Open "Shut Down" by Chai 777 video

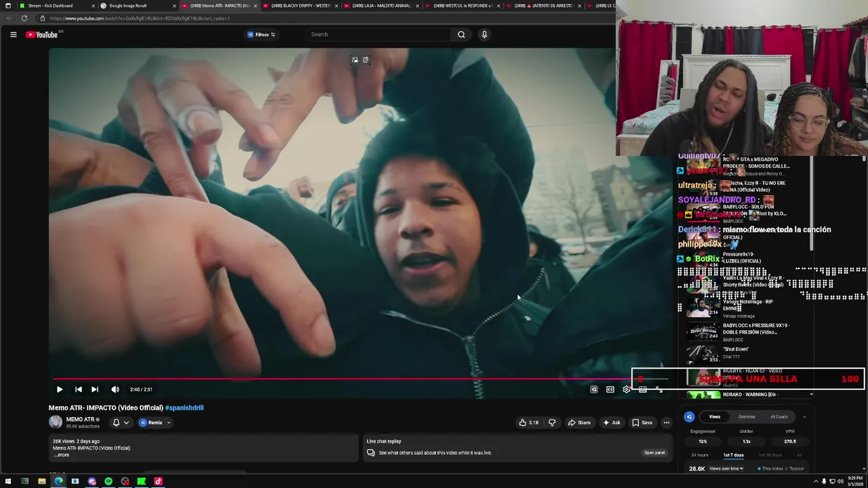click(739, 353)
